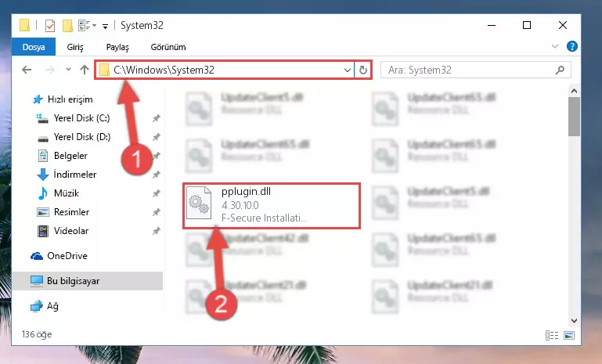Expand the address bar history dropdown
Screen dimensions: 602x364
[347, 70]
